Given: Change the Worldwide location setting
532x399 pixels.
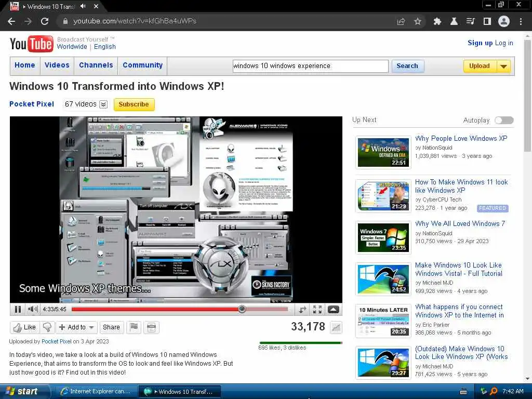Looking at the screenshot, I should pos(72,47).
